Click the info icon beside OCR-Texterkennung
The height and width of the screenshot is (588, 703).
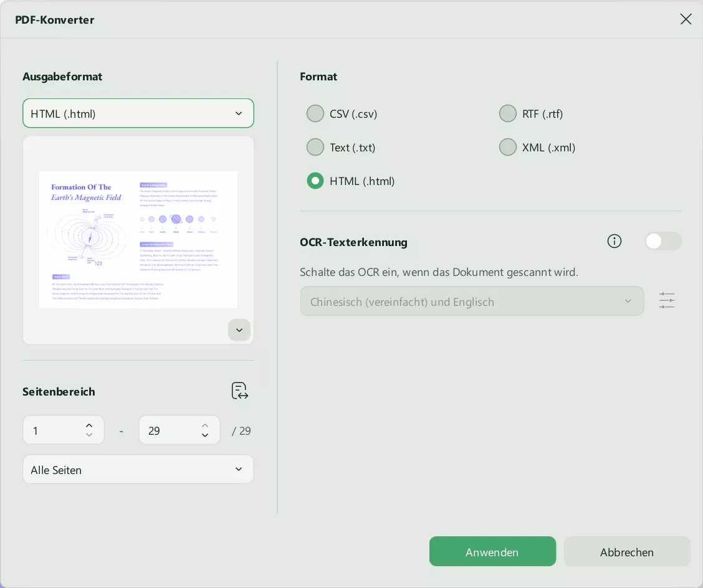click(615, 241)
